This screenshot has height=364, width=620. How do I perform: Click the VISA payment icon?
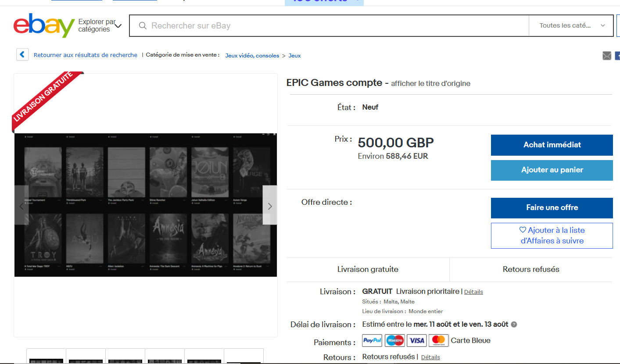tap(417, 340)
